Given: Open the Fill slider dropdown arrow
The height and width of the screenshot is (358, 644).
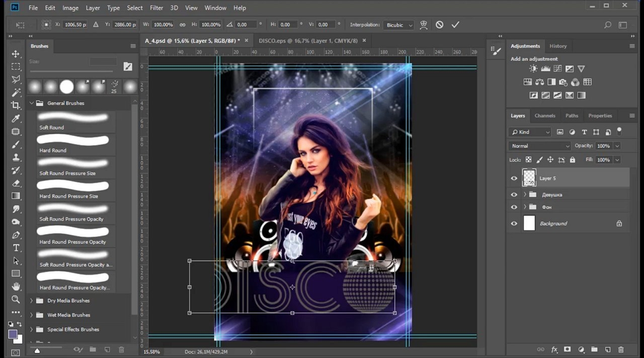Looking at the screenshot, I should coord(617,160).
